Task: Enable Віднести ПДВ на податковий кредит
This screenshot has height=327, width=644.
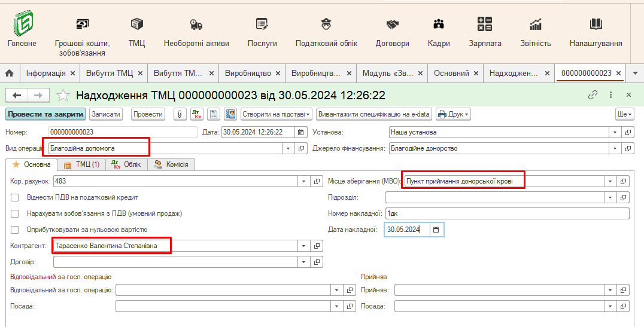Action: pyautogui.click(x=15, y=197)
